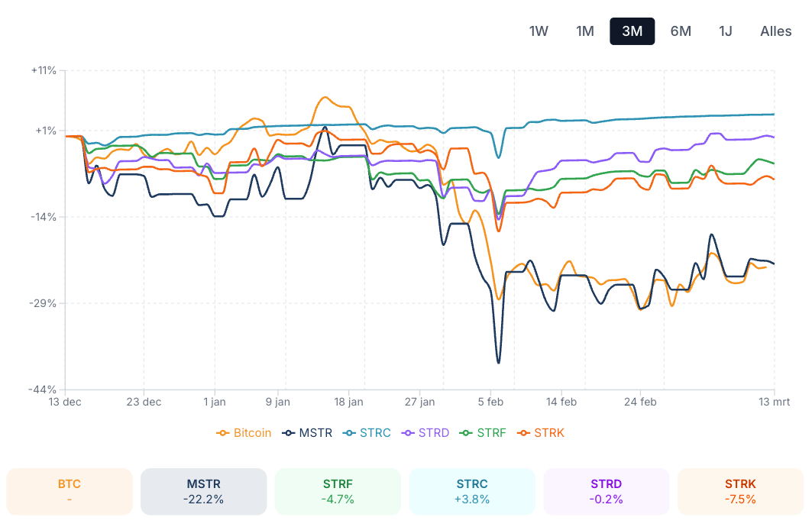The height and width of the screenshot is (527, 812).
Task: Click the 13 mrt x-axis date label
Action: click(x=774, y=402)
